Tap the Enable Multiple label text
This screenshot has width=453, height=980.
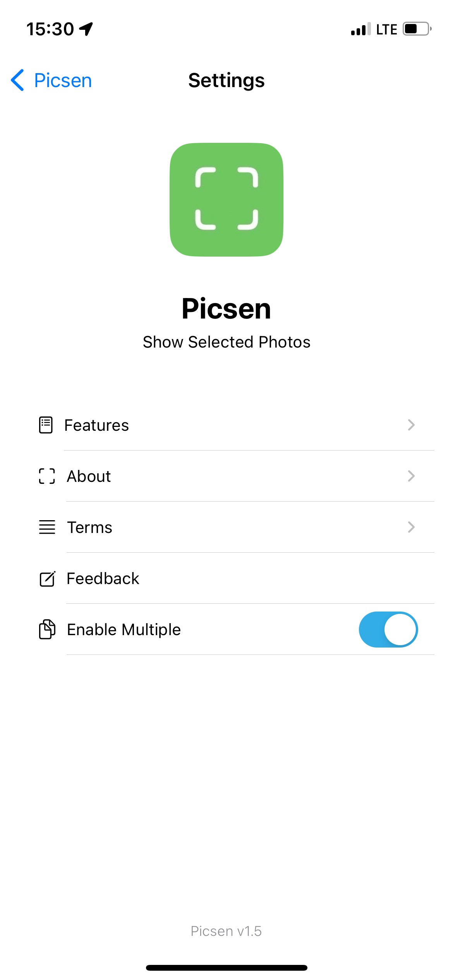click(124, 629)
